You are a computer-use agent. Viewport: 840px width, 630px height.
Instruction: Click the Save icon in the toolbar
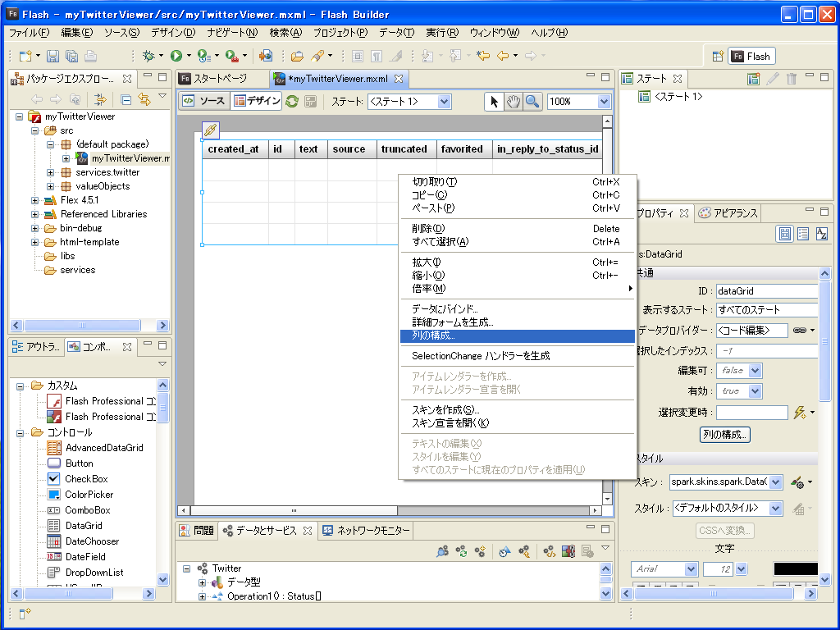coord(52,56)
